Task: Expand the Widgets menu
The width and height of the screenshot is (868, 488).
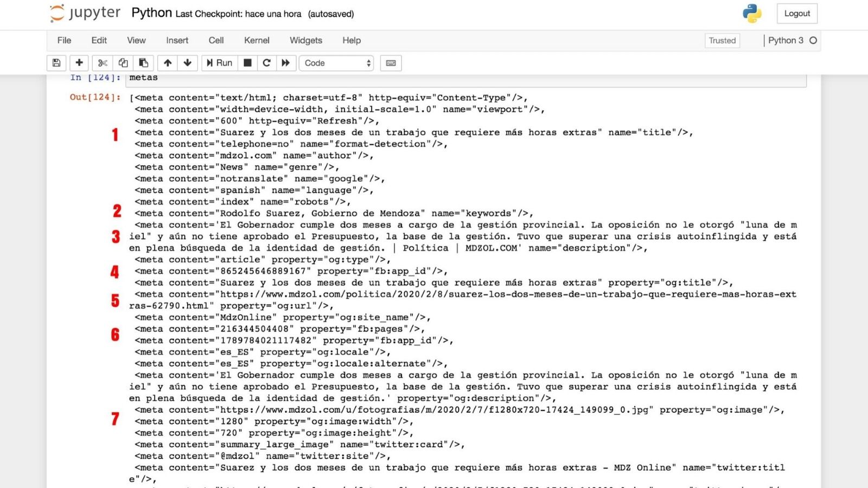Action: 305,40
